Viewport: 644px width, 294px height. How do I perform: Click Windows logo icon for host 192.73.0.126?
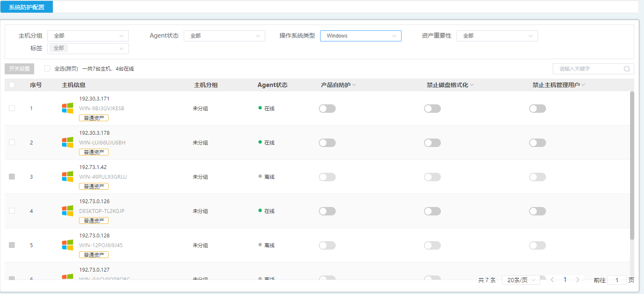click(x=68, y=211)
